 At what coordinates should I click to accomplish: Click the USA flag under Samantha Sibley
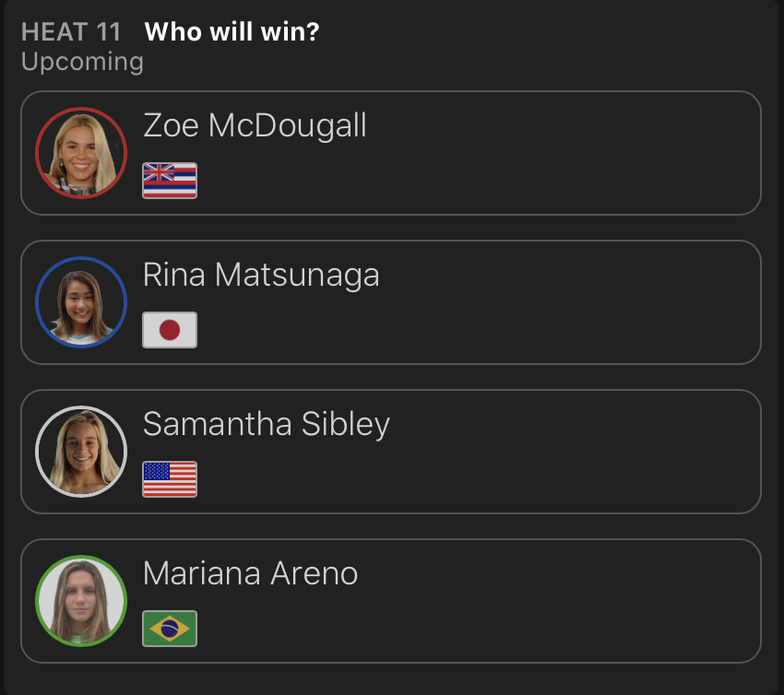170,479
